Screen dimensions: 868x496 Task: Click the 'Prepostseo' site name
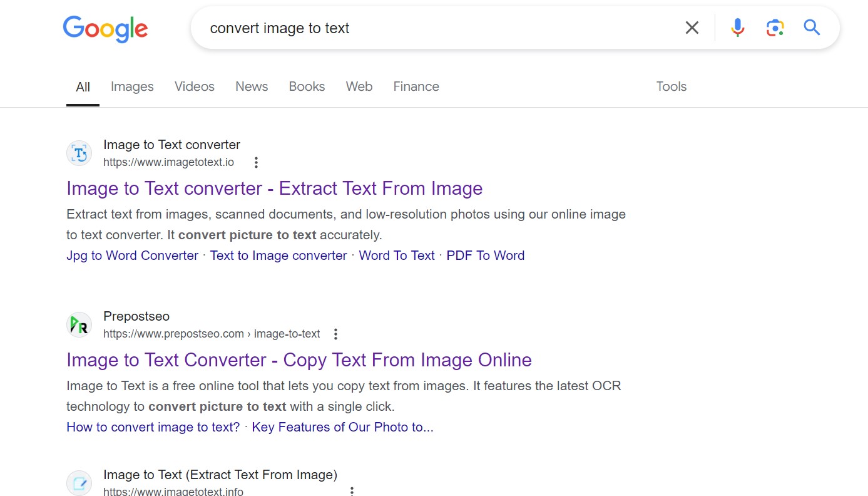tap(136, 316)
